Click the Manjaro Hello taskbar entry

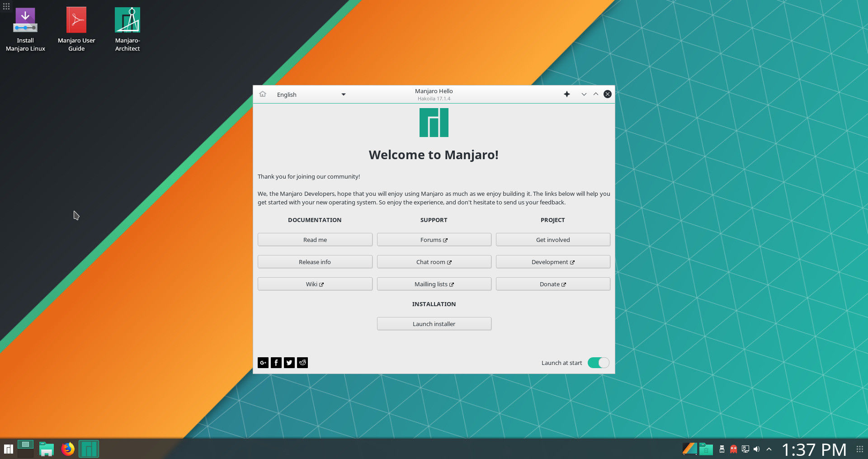click(x=89, y=449)
